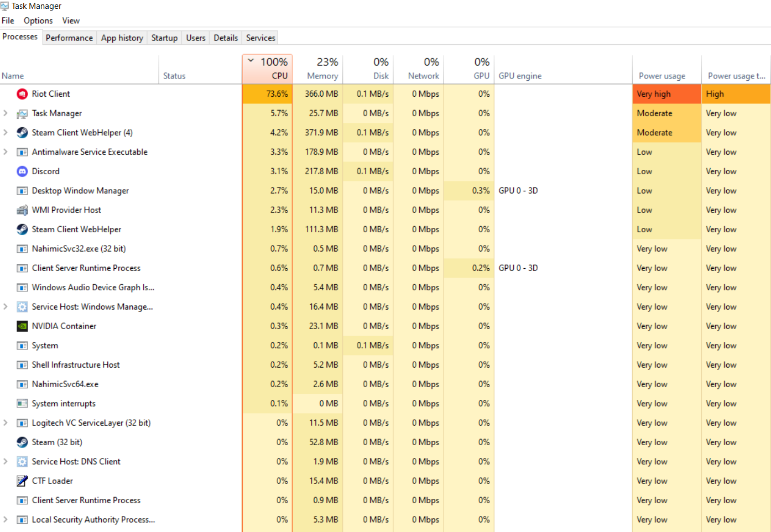771x532 pixels.
Task: Switch to the App history tab
Action: pyautogui.click(x=122, y=38)
